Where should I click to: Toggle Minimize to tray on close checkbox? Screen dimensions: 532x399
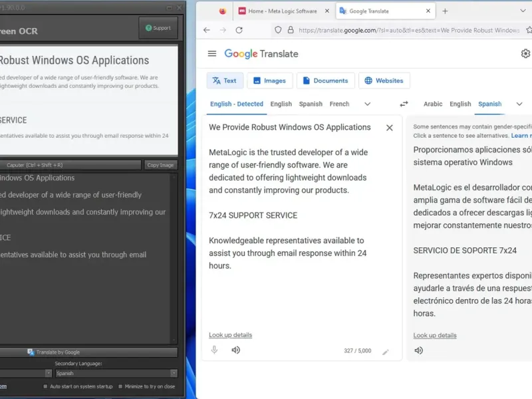pyautogui.click(x=120, y=386)
